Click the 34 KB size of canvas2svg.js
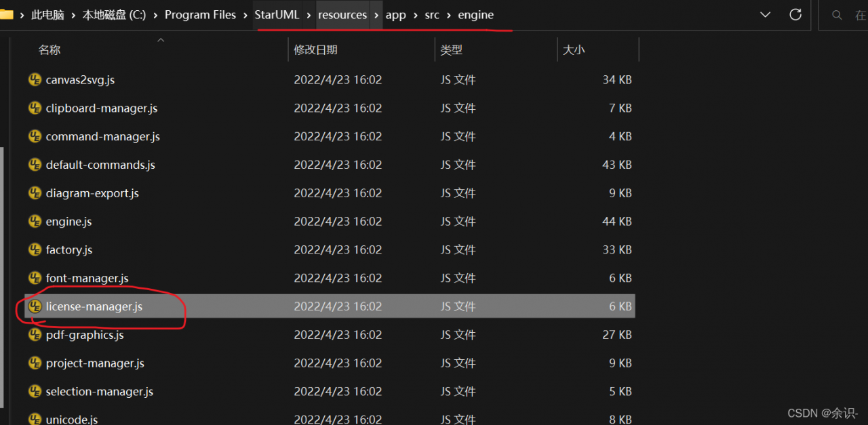Viewport: 868px width, 425px height. (617, 80)
